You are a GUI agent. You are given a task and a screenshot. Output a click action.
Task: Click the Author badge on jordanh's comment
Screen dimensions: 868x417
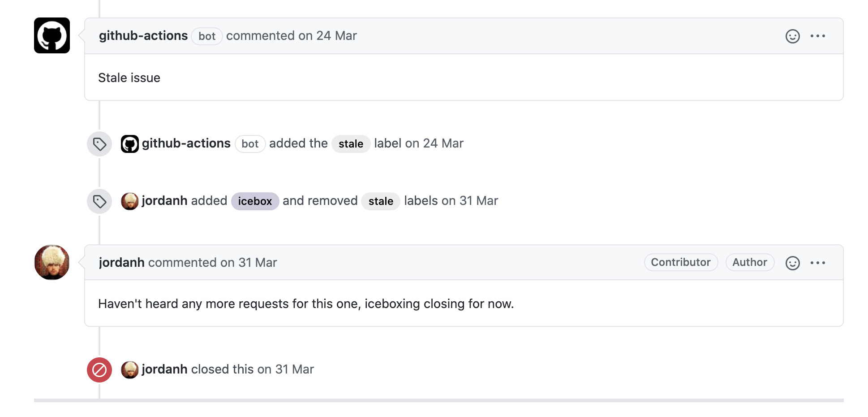tap(750, 262)
